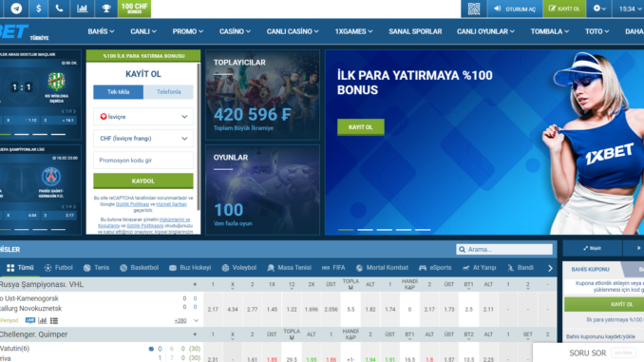
Task: Open the TOMBALA menu
Action: [x=550, y=31]
